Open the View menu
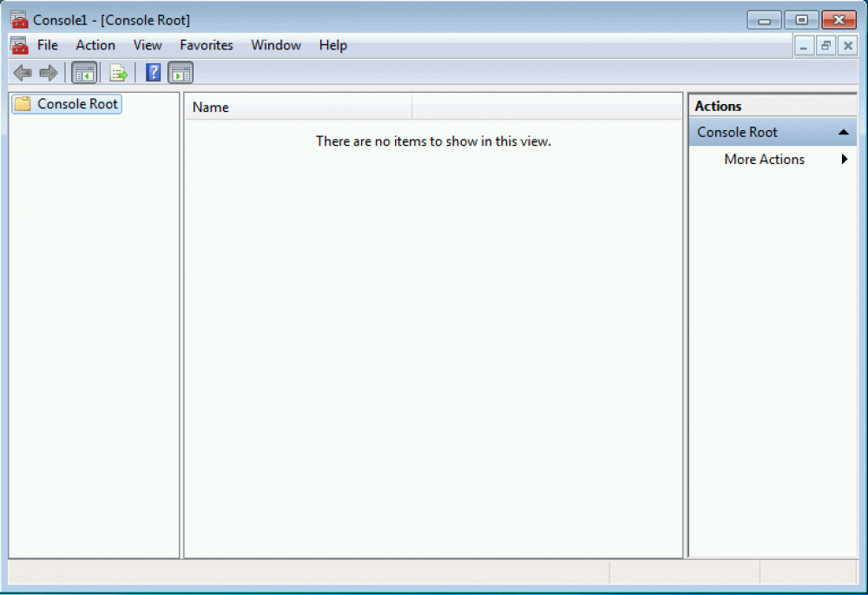This screenshot has height=595, width=868. pyautogui.click(x=148, y=45)
